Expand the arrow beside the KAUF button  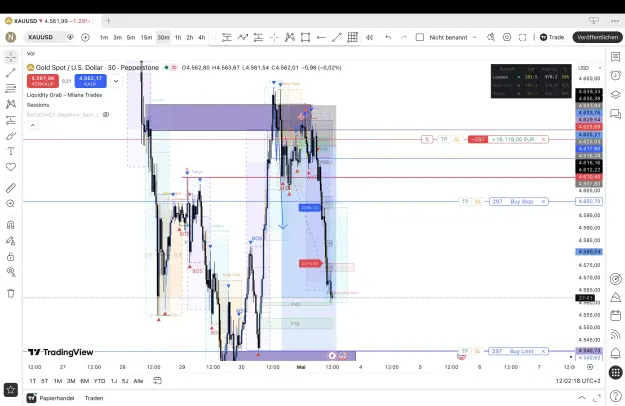tap(116, 81)
